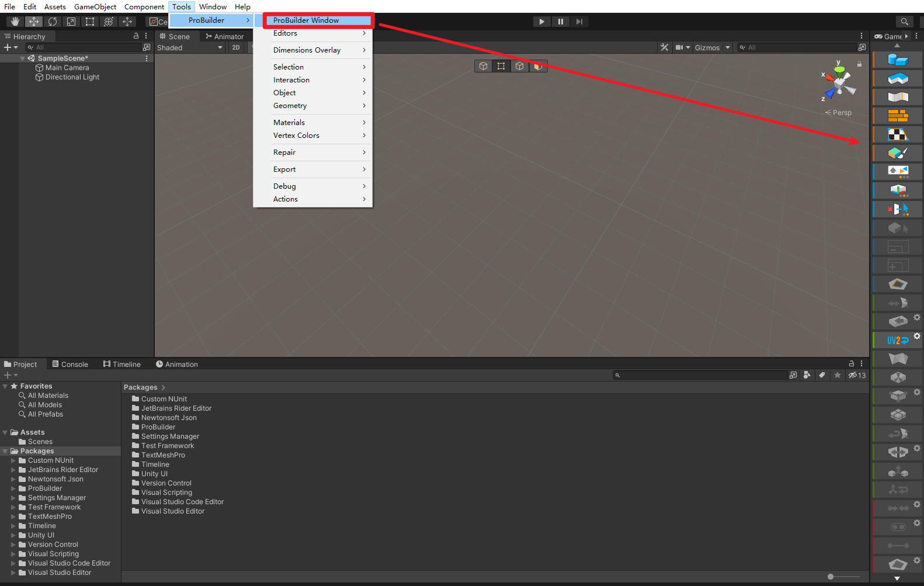Toggle the orientation gizmo lock
The image size is (924, 586).
[859, 64]
